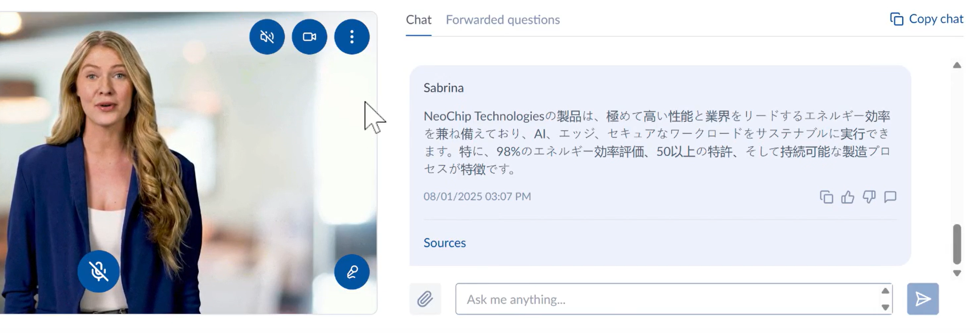Click the Copy chat button
The image size is (980, 333).
click(x=926, y=19)
